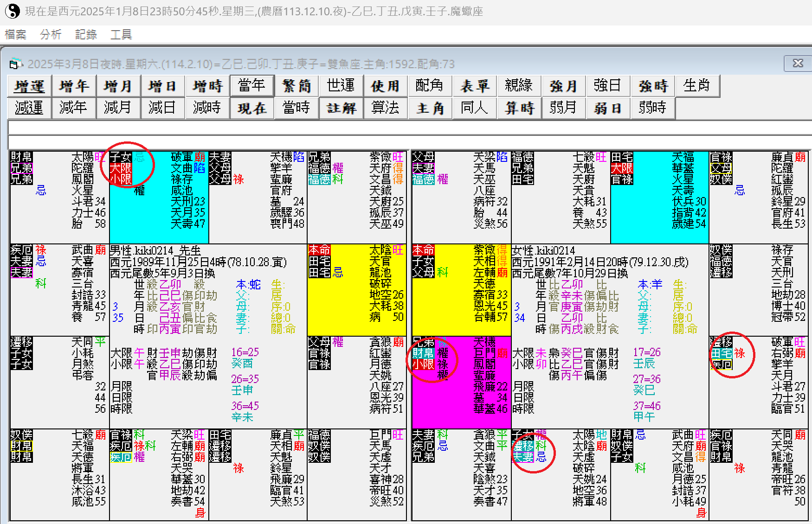Activate the 當年 mode button

252,86
